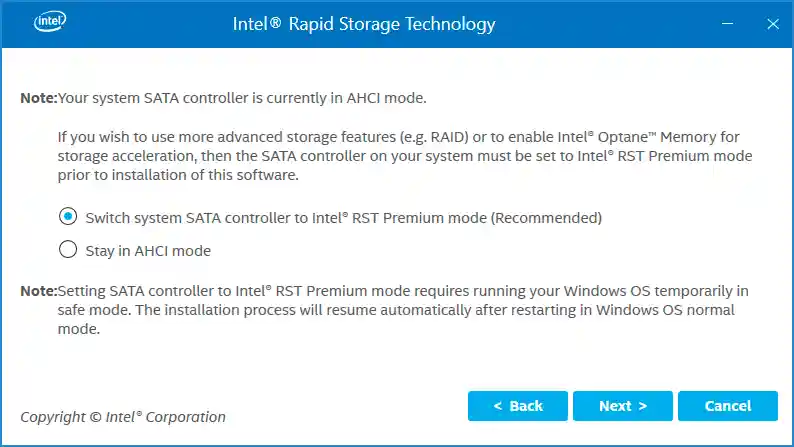This screenshot has height=447, width=794.
Task: Choose the Stay in AHCI mode radio button
Action: [68, 250]
